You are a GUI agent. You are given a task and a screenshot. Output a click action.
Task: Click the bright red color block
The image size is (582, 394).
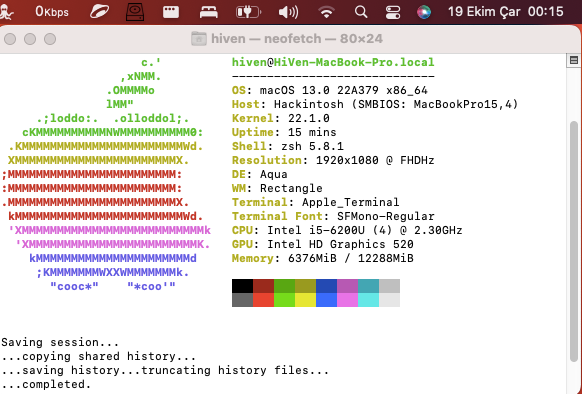coord(264,300)
